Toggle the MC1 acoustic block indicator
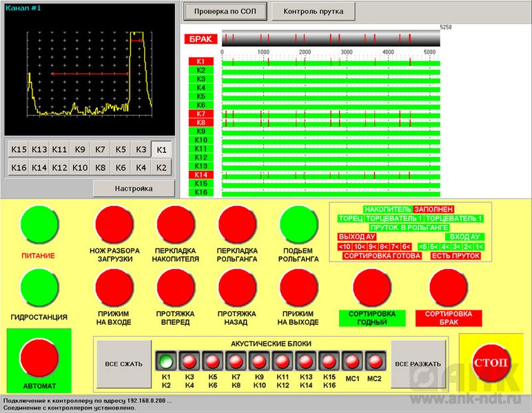This screenshot has height=413, width=532. click(x=352, y=361)
